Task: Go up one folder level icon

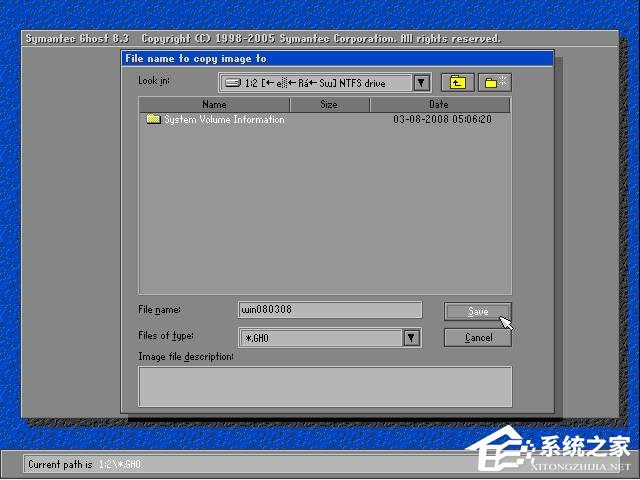Action: click(x=458, y=83)
